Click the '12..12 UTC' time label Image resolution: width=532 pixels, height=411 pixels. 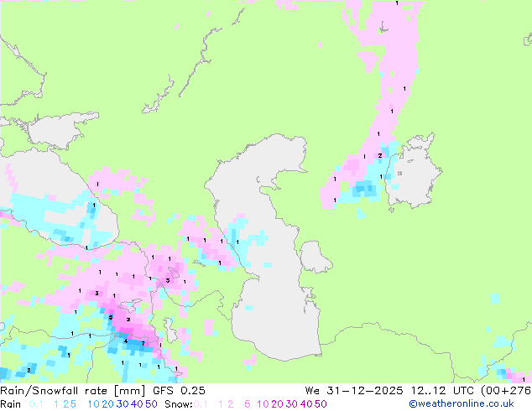pos(441,391)
